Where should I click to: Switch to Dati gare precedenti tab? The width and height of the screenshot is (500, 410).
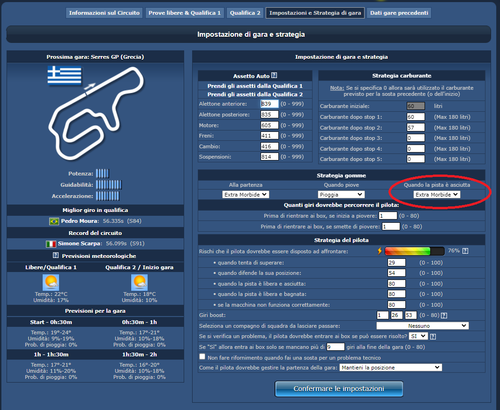click(x=399, y=13)
